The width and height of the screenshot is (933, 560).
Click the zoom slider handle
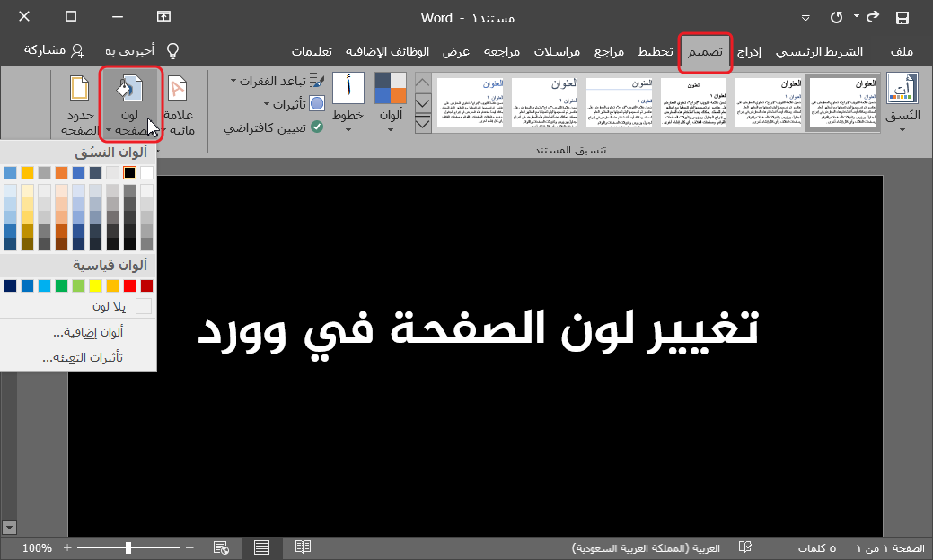point(128,547)
